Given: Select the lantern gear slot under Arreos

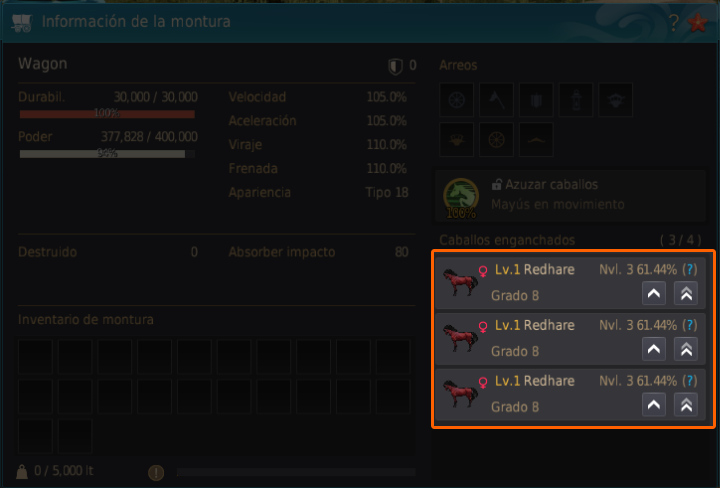Looking at the screenshot, I should [576, 100].
